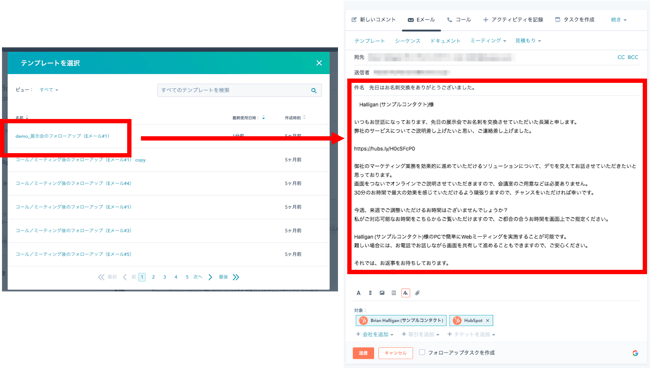Sort templates by the name column
This screenshot has height=368, width=650.
click(x=22, y=118)
